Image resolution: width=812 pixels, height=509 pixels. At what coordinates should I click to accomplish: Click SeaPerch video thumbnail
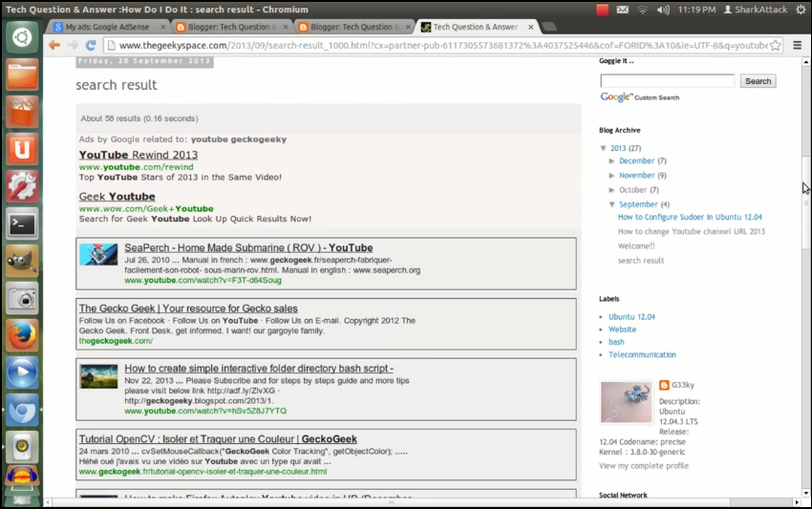98,255
